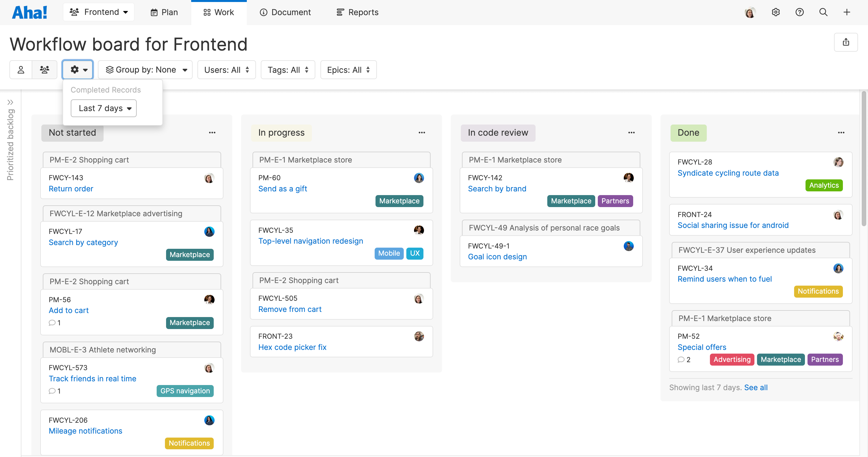The image size is (868, 457).
Task: Click your profile avatar in the top bar
Action: [750, 12]
